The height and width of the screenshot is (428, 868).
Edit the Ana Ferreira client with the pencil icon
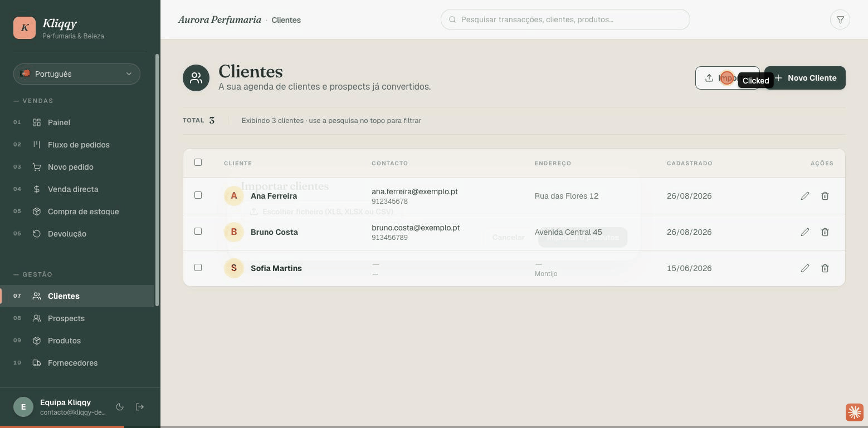805,196
